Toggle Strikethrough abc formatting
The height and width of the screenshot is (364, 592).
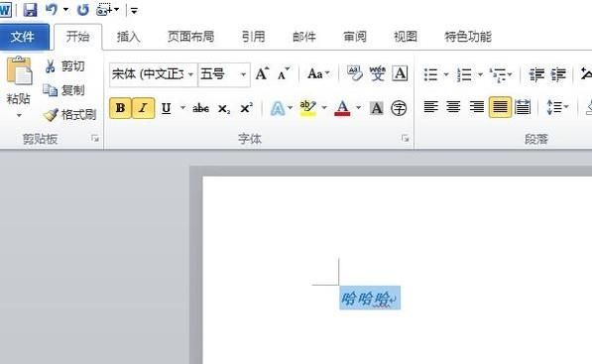click(x=200, y=109)
